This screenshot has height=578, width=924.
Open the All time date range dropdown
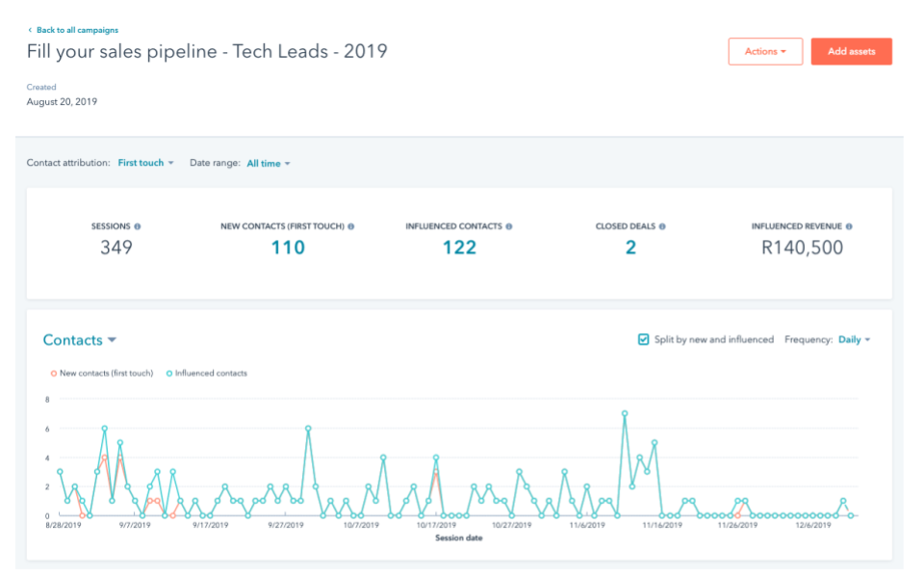[269, 164]
